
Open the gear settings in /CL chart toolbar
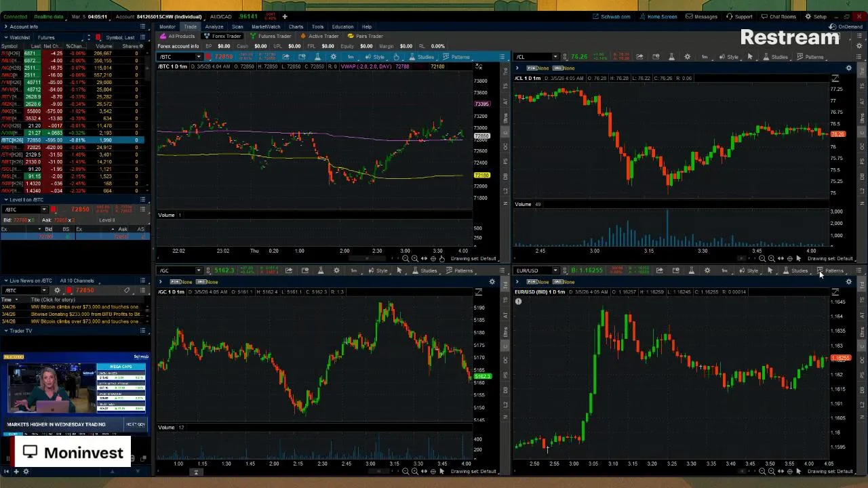click(687, 57)
